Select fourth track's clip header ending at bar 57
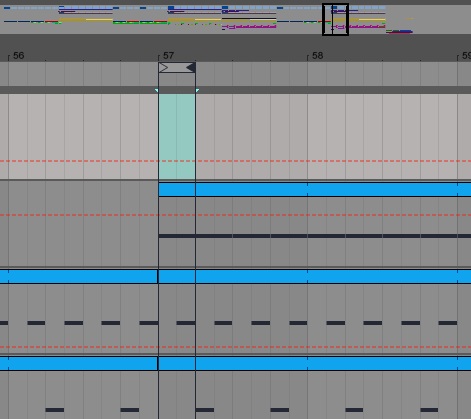 79,363
